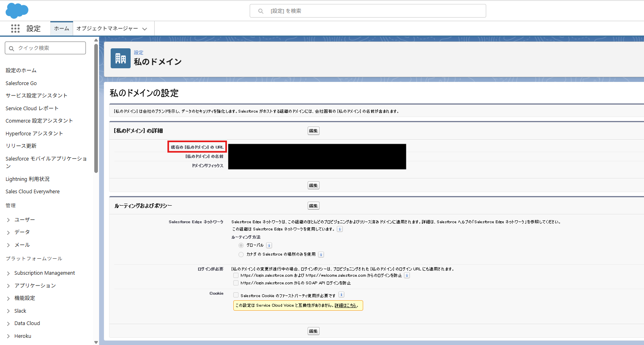This screenshot has width=644, height=345.
Task: Open info icon next to グローバル option
Action: point(269,246)
